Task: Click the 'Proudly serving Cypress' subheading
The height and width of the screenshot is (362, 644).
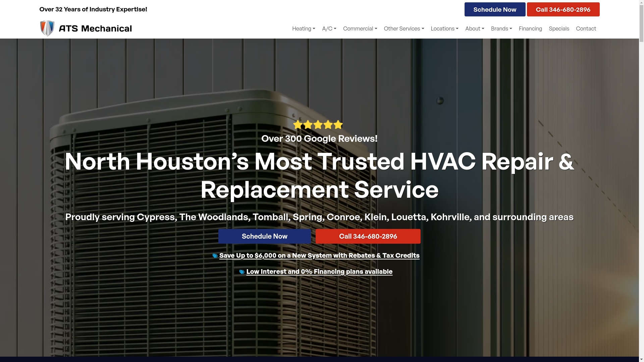Action: [319, 217]
